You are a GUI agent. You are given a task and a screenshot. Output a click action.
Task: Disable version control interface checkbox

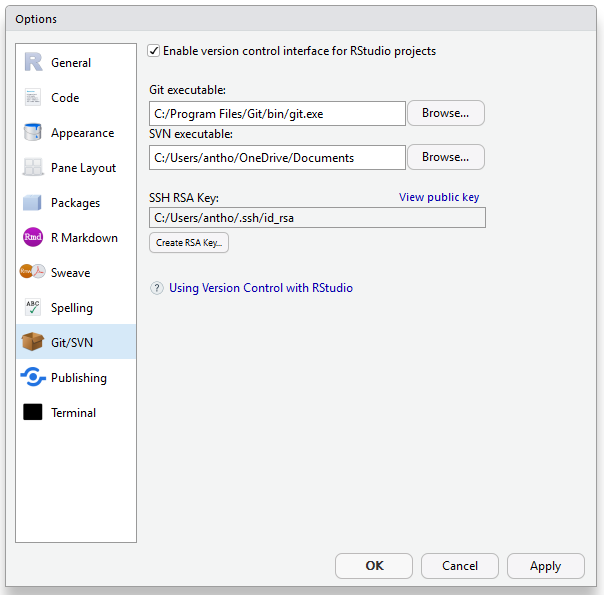point(154,51)
